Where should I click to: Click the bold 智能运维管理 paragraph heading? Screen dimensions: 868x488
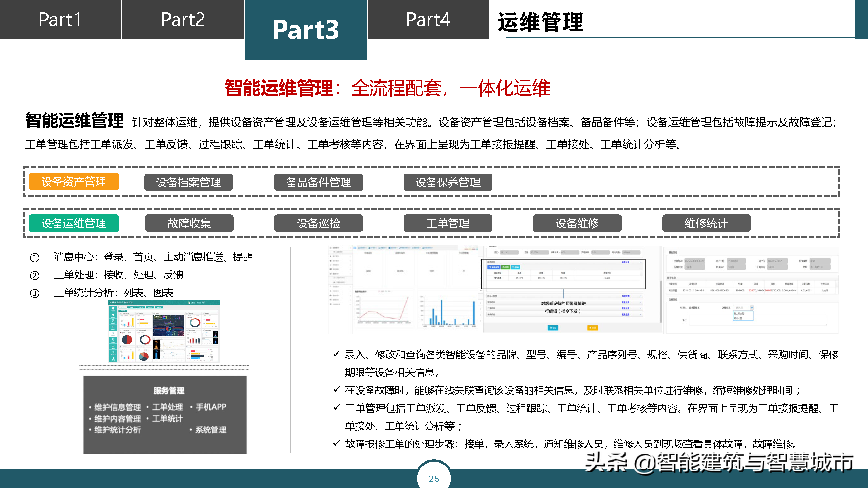point(75,121)
